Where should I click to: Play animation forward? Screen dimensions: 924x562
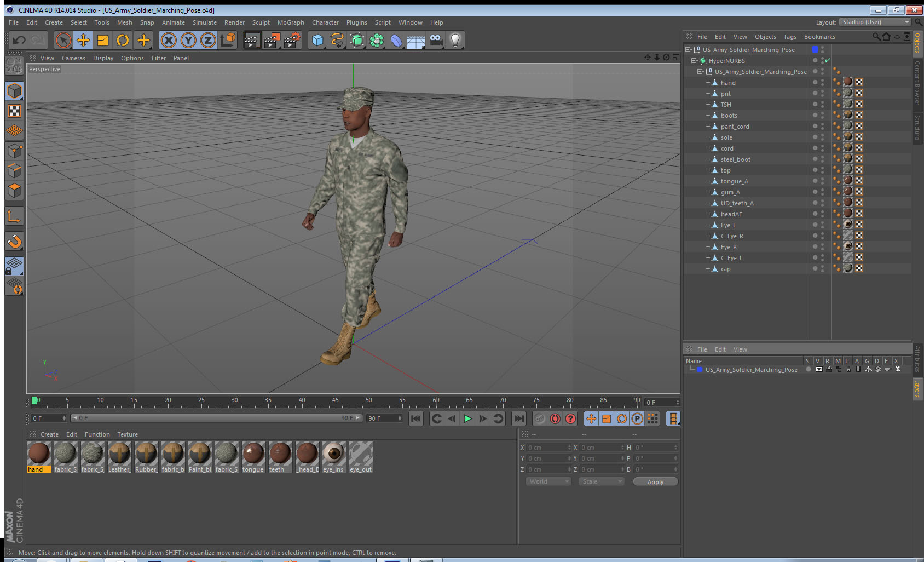click(467, 418)
